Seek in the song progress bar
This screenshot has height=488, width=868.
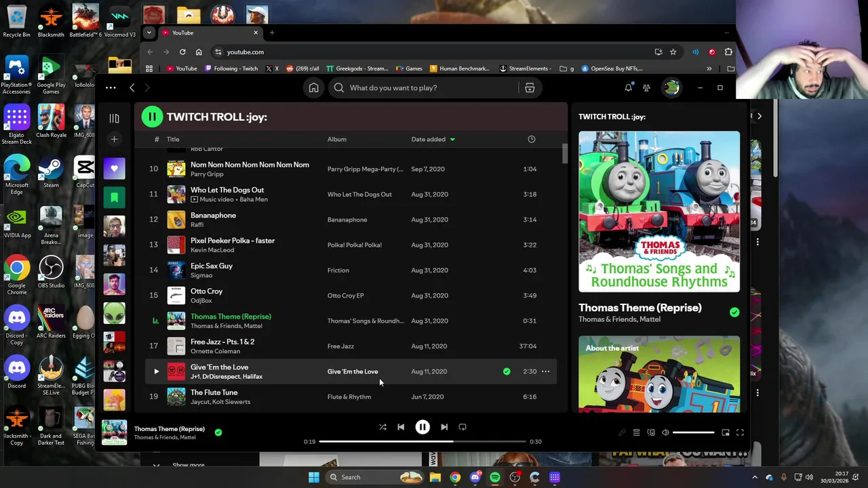[422, 442]
